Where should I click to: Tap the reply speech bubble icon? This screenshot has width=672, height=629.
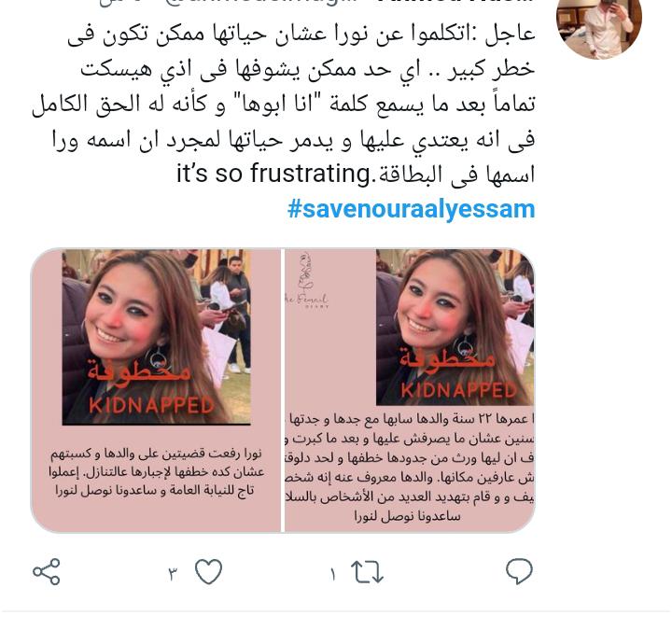(x=519, y=571)
